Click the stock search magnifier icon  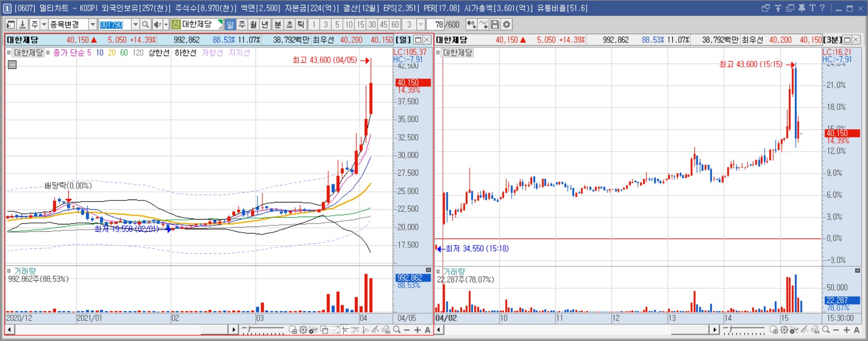coord(145,24)
